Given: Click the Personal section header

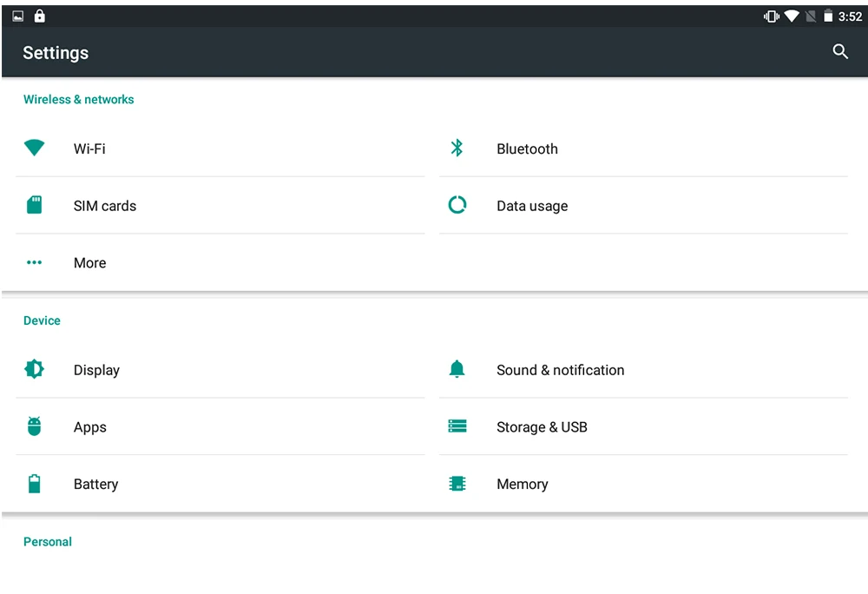Looking at the screenshot, I should [48, 541].
